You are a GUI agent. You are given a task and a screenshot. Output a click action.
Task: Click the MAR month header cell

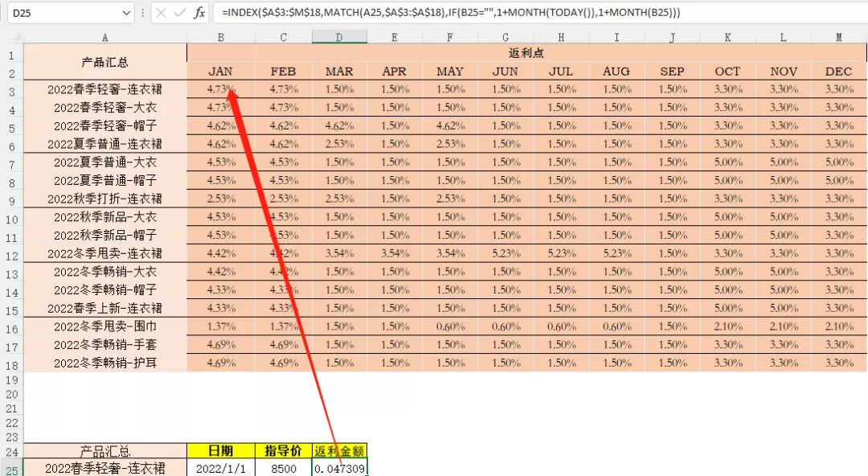339,72
